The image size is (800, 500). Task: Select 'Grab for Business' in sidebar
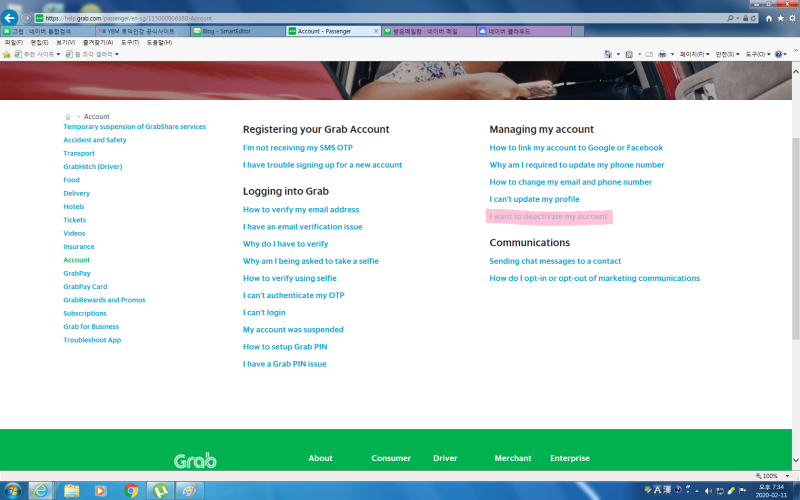point(91,327)
